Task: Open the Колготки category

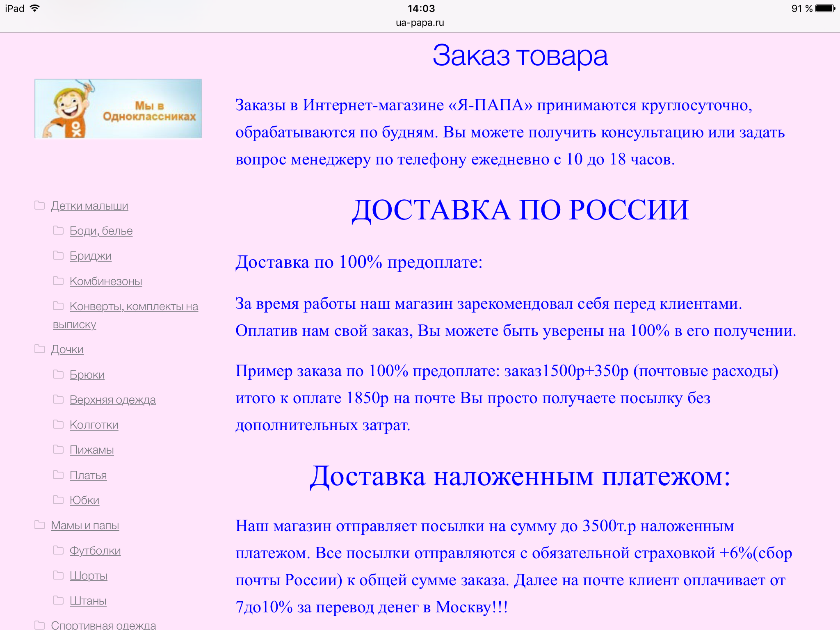Action: (x=94, y=425)
